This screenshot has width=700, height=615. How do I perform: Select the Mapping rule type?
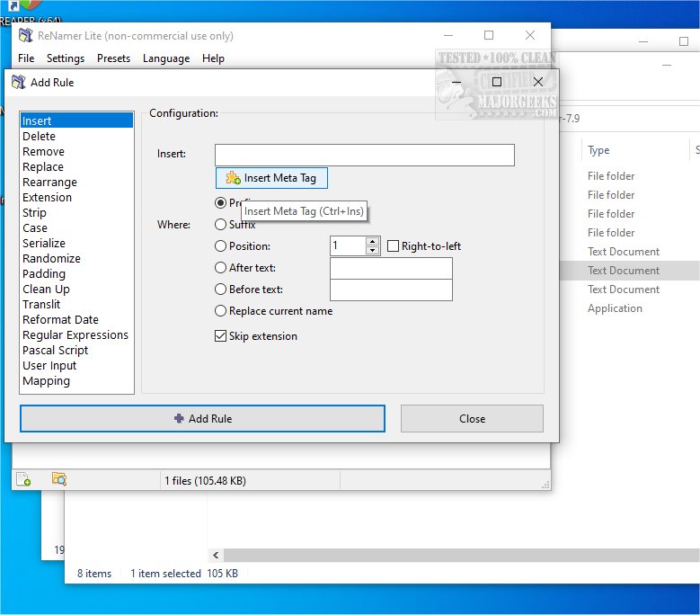pos(76,380)
